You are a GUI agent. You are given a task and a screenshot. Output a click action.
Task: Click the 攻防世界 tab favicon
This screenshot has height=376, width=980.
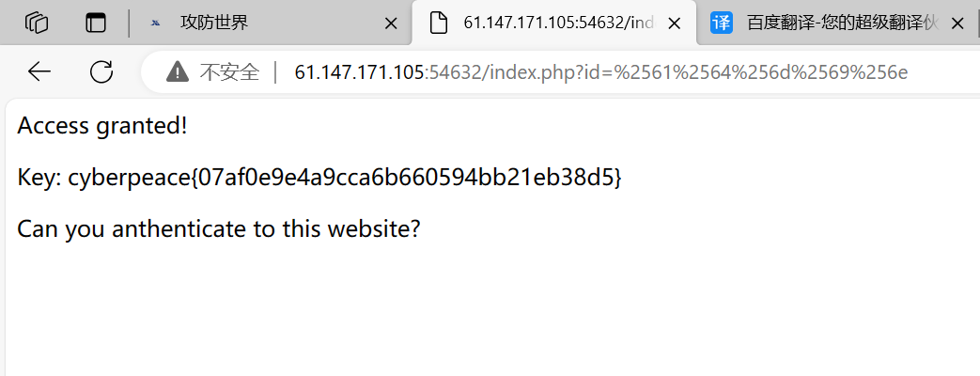click(x=156, y=23)
